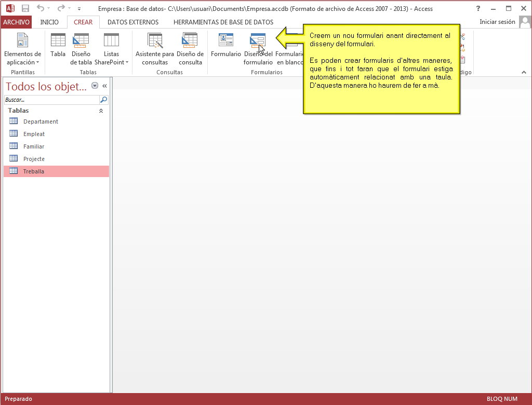This screenshot has width=532, height=405.
Task: Open navigation pane category dropdown
Action: click(x=95, y=86)
